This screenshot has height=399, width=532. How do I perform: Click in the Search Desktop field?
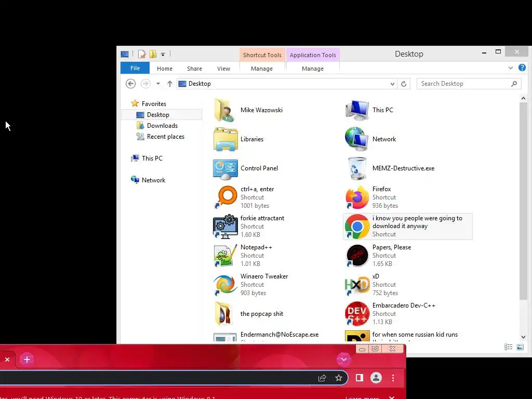[469, 84]
